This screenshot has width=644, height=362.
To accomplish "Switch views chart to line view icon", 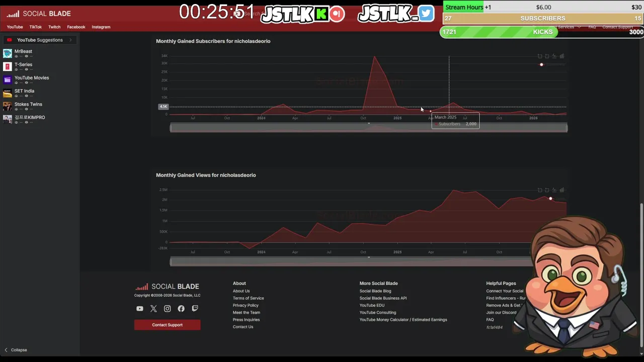I will (x=554, y=190).
